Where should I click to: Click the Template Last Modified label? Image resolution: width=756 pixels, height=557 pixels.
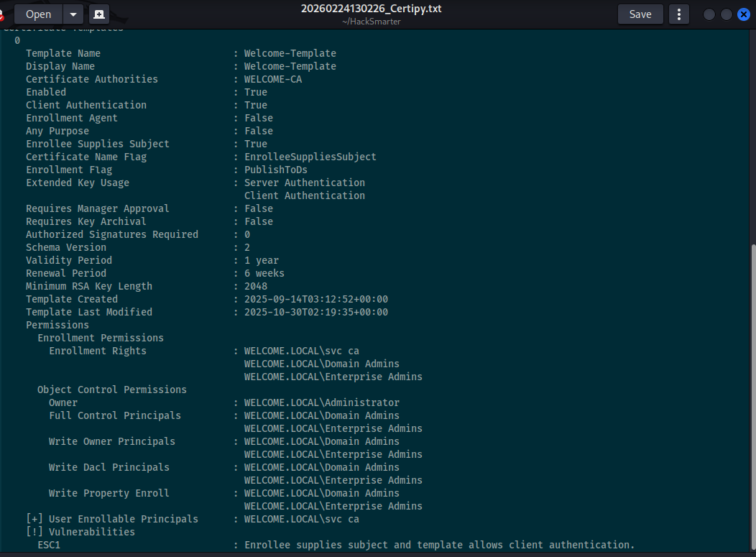89,312
